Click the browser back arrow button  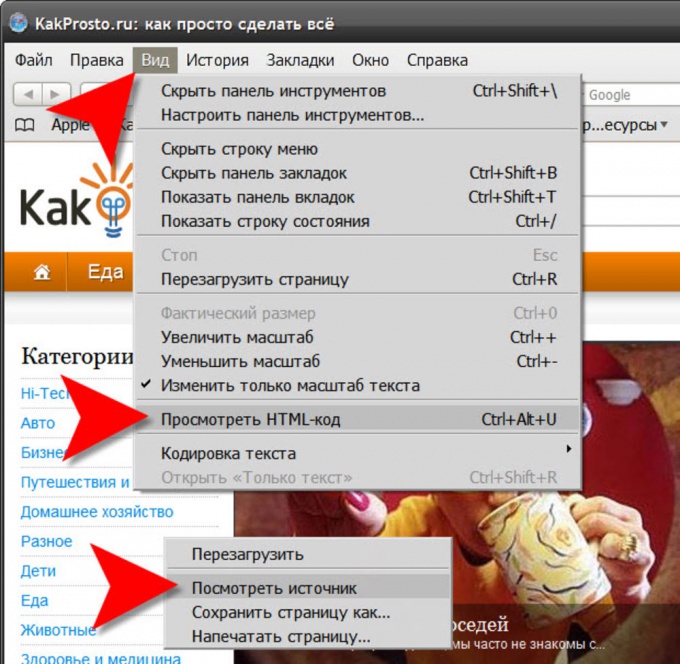[28, 94]
